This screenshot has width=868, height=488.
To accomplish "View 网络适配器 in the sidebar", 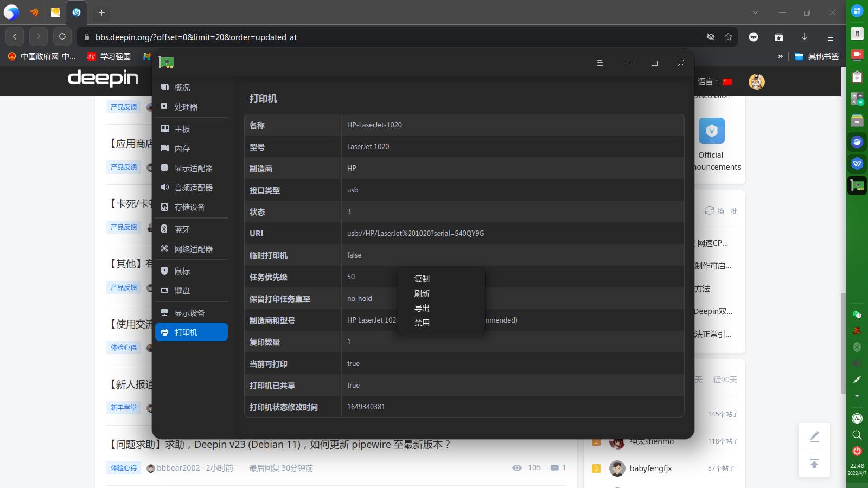I will (192, 249).
